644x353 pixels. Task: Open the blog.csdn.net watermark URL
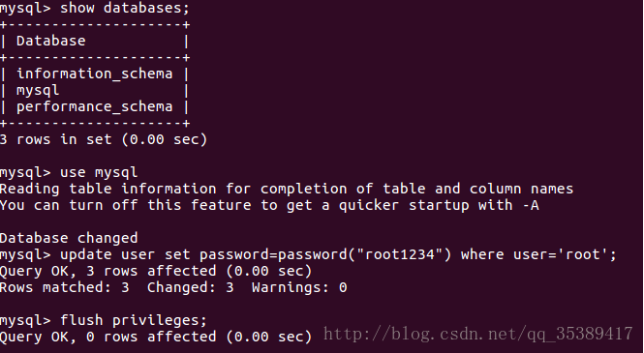coord(478,334)
